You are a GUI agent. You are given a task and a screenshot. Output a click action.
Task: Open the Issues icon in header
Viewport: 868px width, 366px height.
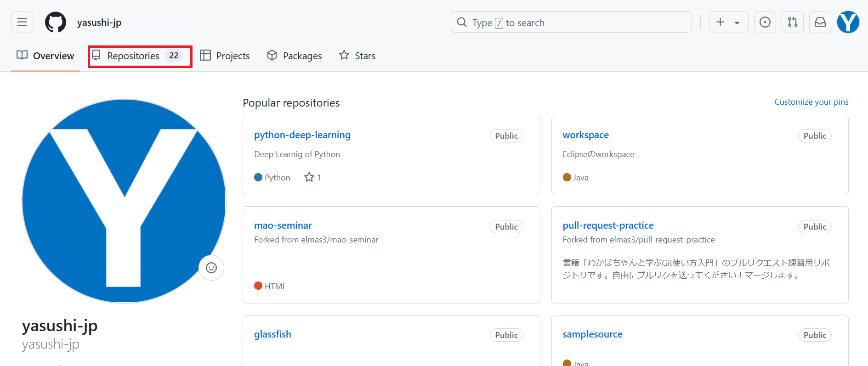click(x=765, y=22)
